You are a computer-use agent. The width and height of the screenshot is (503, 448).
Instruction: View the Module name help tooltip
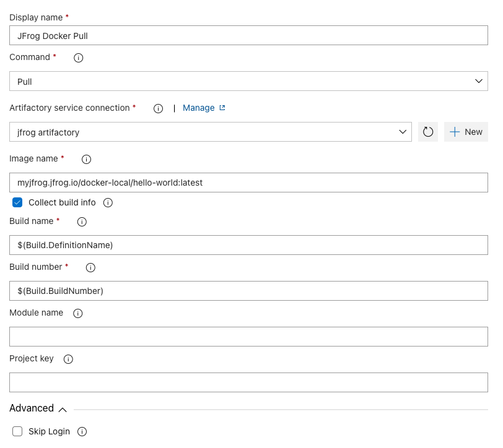pyautogui.click(x=77, y=313)
